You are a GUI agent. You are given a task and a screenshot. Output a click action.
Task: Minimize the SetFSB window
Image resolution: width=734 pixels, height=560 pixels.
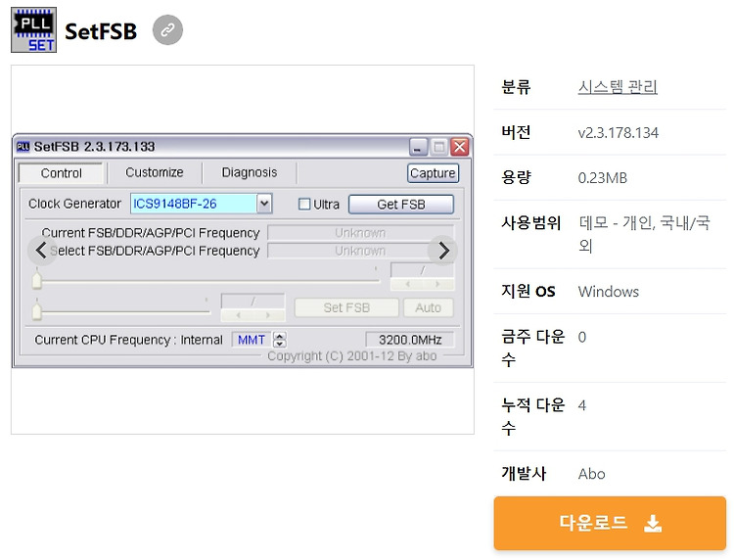click(x=418, y=147)
